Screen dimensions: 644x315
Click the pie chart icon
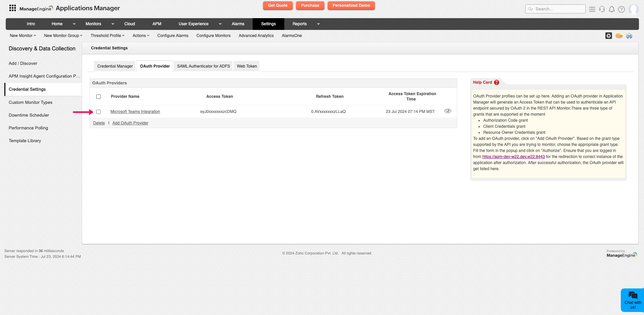click(619, 36)
